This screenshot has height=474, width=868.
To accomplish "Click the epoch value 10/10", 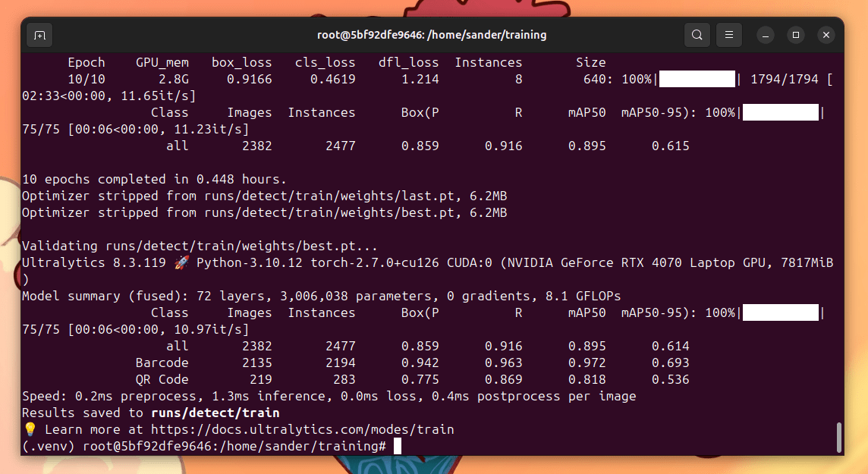I will pos(86,79).
